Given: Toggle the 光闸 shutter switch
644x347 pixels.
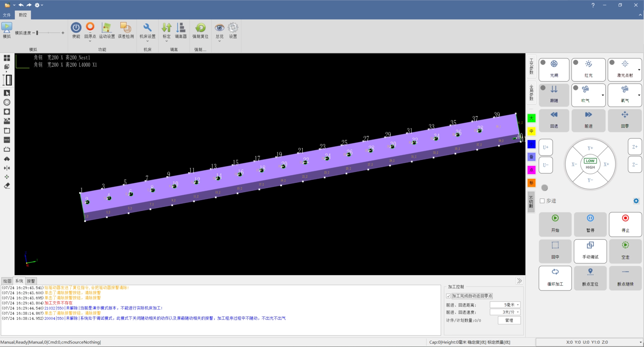Looking at the screenshot, I should tap(554, 70).
